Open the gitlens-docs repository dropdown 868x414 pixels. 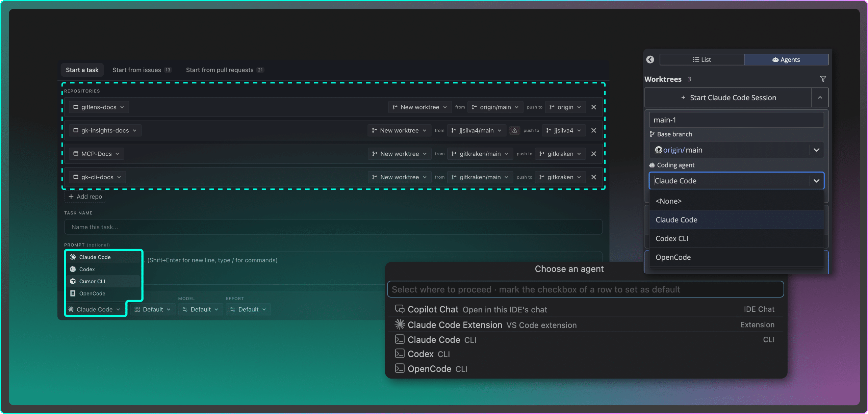[x=99, y=107]
